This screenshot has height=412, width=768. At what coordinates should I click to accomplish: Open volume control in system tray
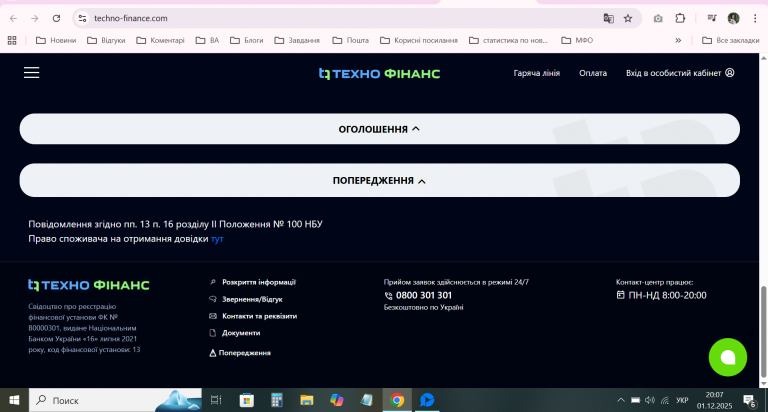[649, 400]
